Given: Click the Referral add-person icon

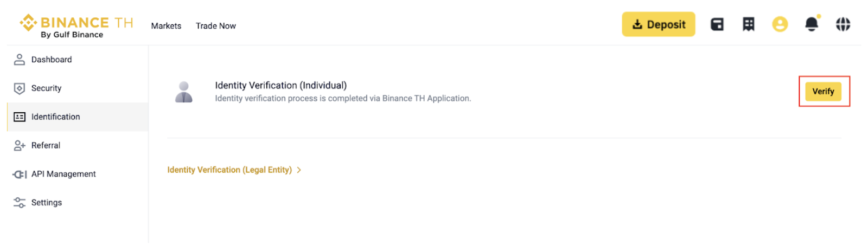Looking at the screenshot, I should (20, 145).
